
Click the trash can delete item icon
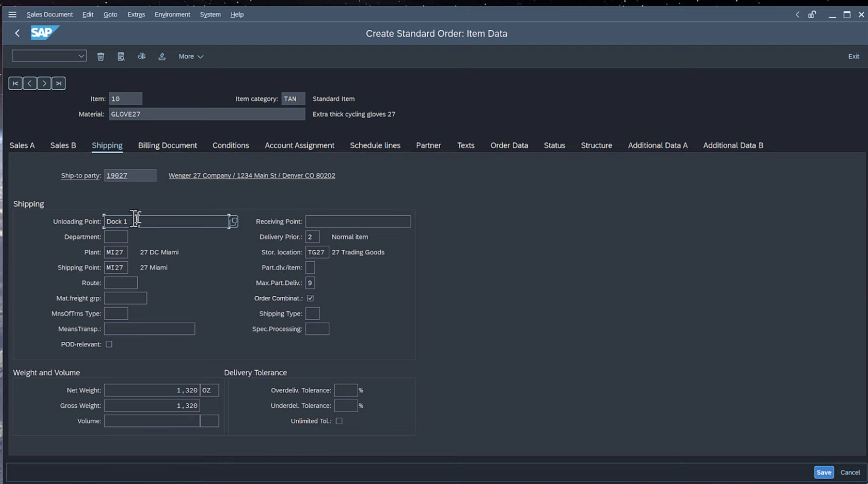101,57
